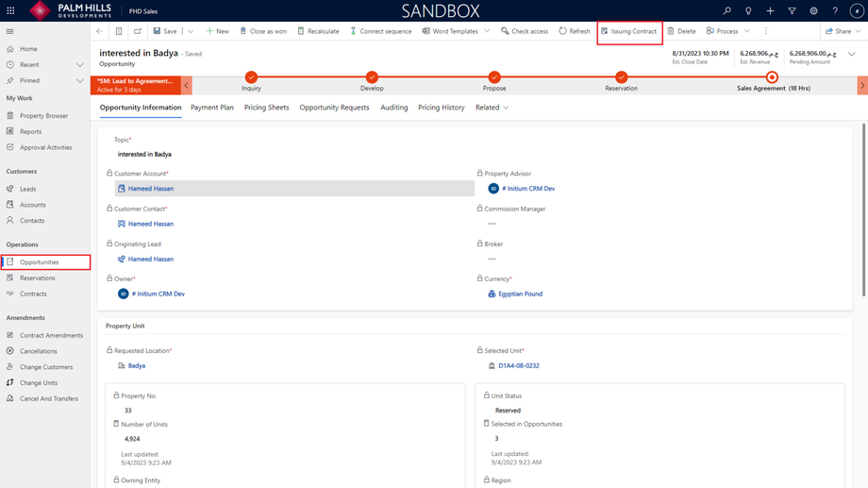Open the settings gear icon
This screenshot has height=488, width=868.
[813, 10]
